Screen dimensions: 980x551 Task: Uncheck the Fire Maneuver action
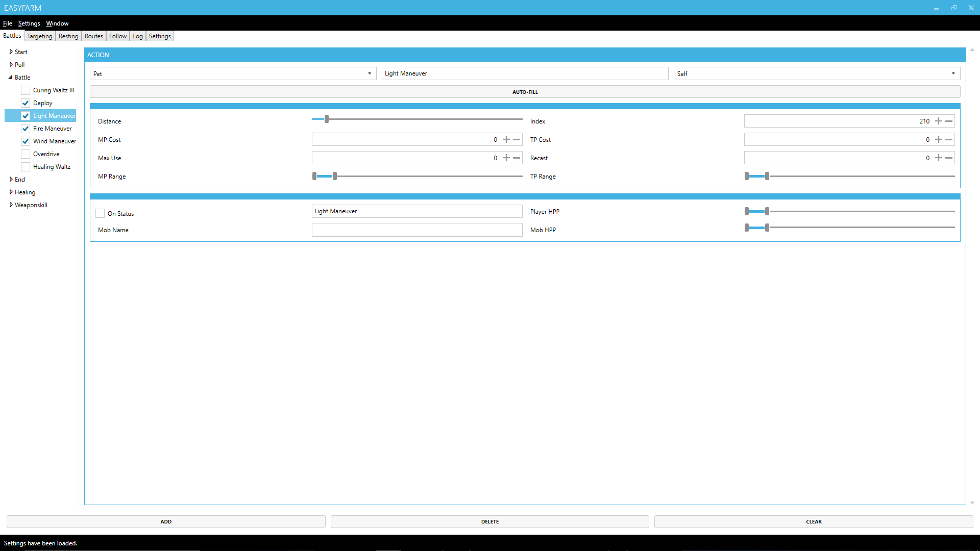pos(25,128)
